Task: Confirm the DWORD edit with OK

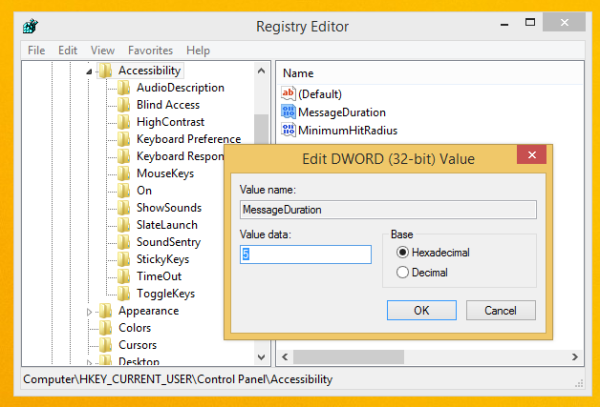Action: 422,310
